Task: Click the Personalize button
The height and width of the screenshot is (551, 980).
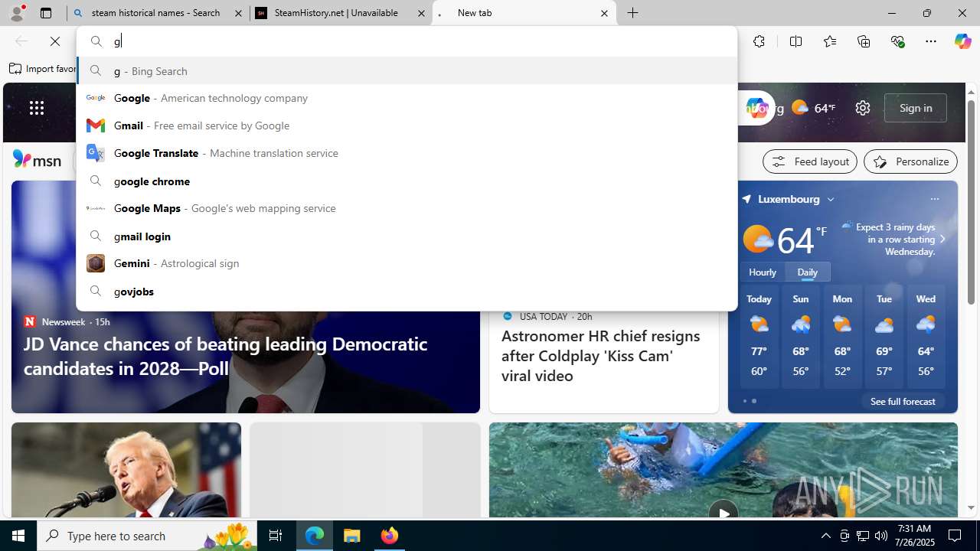Action: click(x=911, y=161)
